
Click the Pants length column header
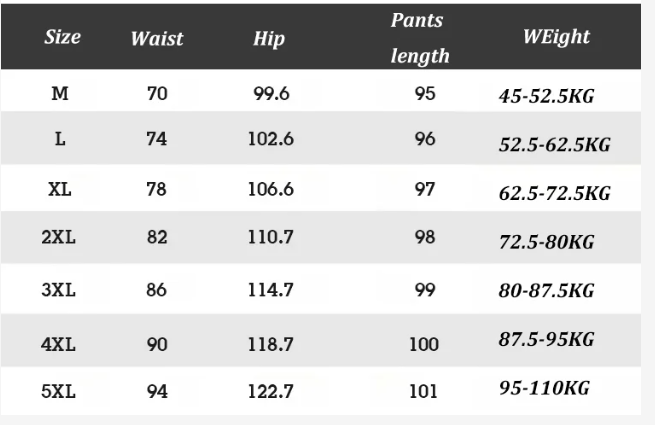(x=420, y=38)
